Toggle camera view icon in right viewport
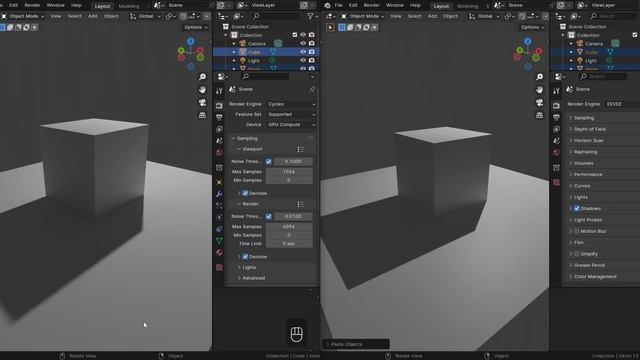The image size is (640, 360). pos(539,102)
